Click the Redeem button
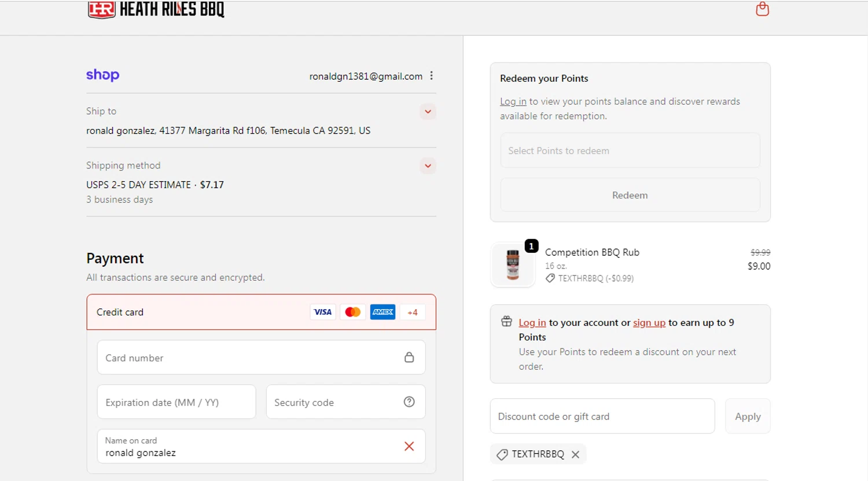Viewport: 868px width, 481px height. coord(630,195)
